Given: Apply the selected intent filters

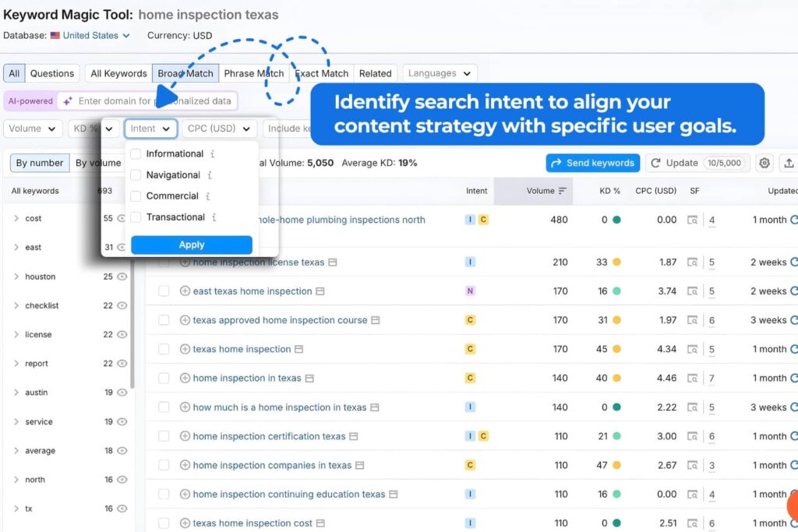Looking at the screenshot, I should click(x=191, y=244).
